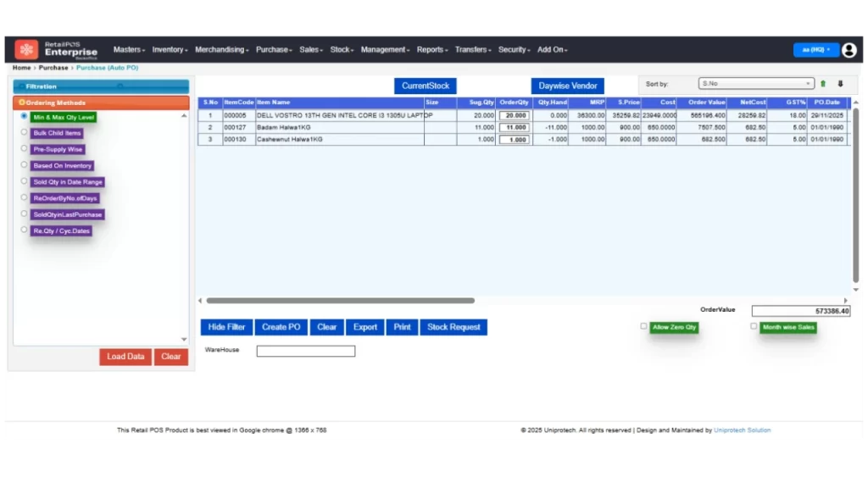Click the WareHouse input field

[x=305, y=351]
